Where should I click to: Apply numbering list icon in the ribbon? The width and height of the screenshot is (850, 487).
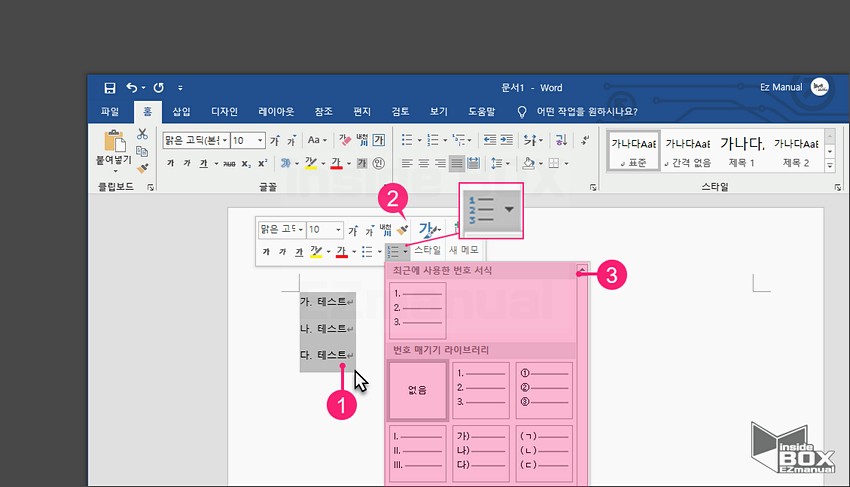point(433,140)
